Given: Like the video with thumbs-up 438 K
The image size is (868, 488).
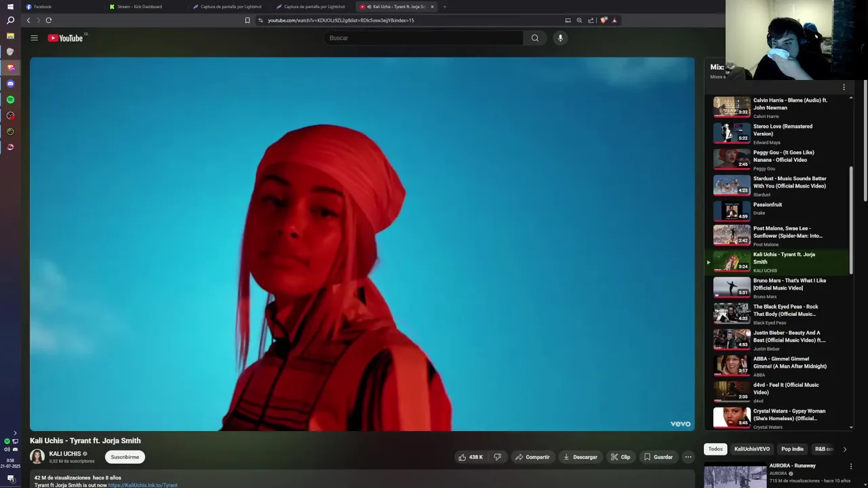Looking at the screenshot, I should [471, 457].
